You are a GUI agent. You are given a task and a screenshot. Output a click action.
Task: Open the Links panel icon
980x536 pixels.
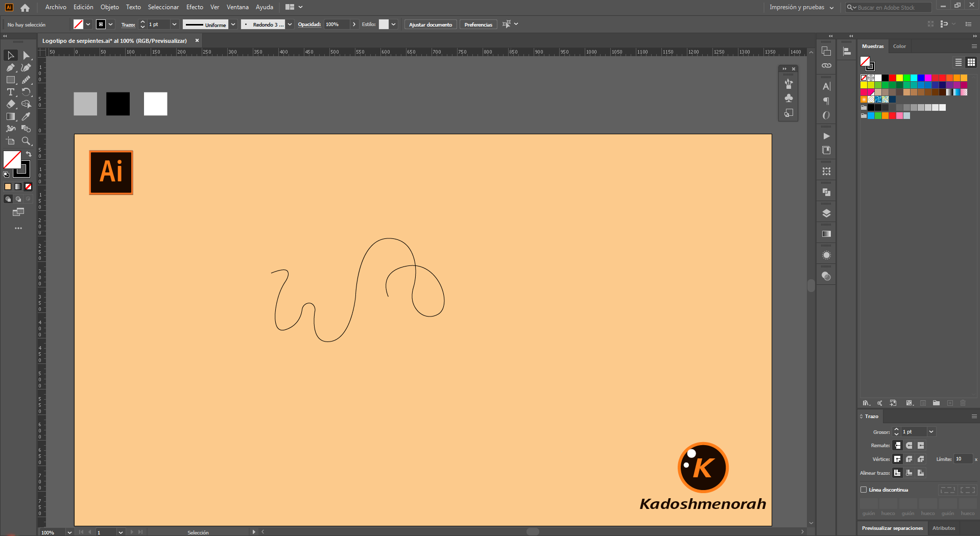826,65
